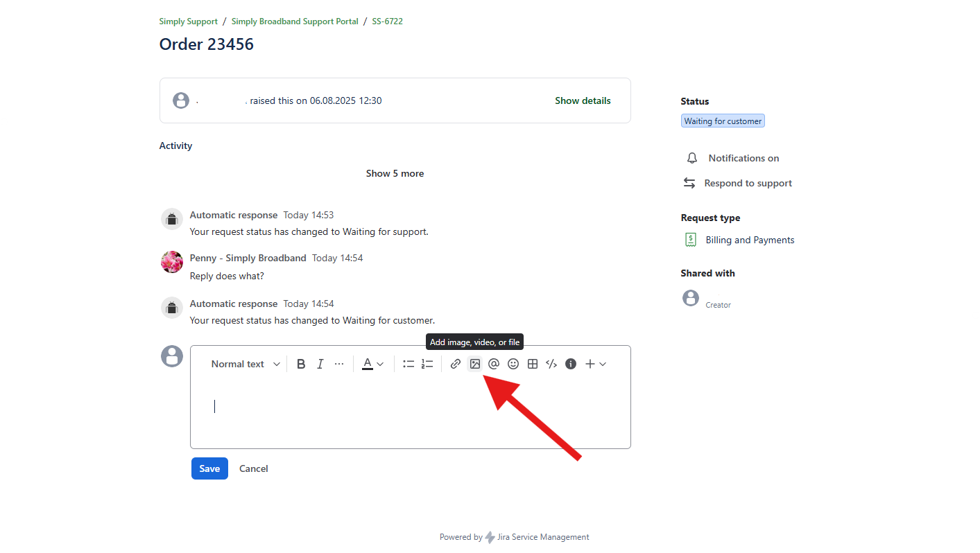Cancel the comment
This screenshot has height=553, width=980.
click(254, 468)
